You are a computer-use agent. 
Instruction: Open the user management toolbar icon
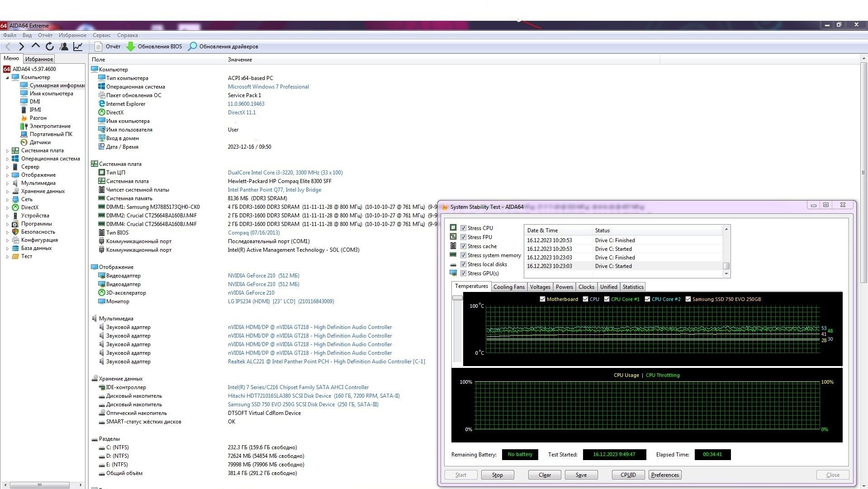[64, 46]
